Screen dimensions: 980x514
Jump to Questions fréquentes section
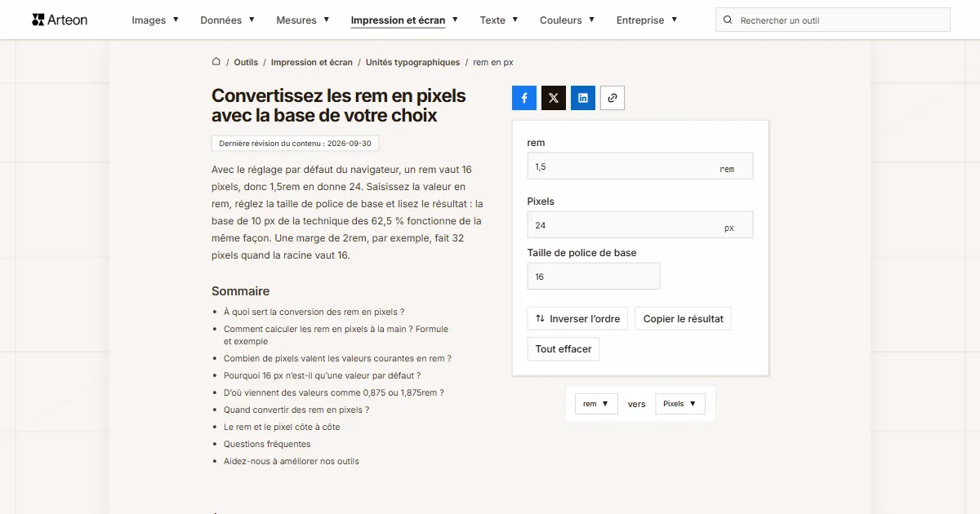(x=267, y=444)
